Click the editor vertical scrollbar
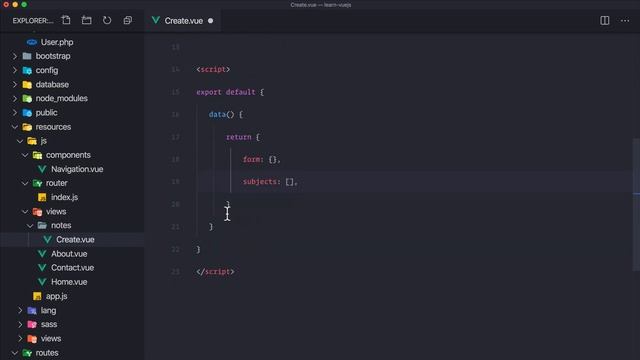 click(x=636, y=204)
